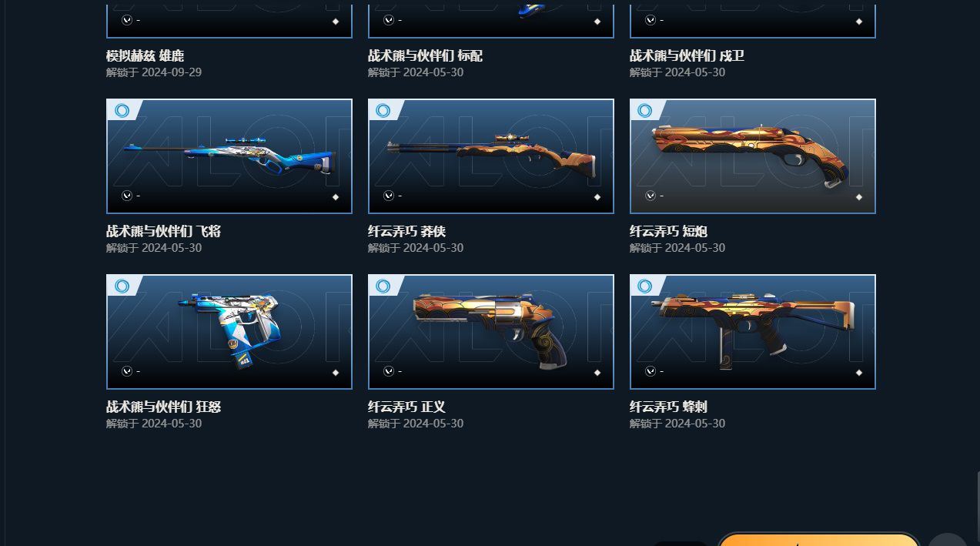Click the circle badge on 纤云弄巧 正义 card

point(383,286)
